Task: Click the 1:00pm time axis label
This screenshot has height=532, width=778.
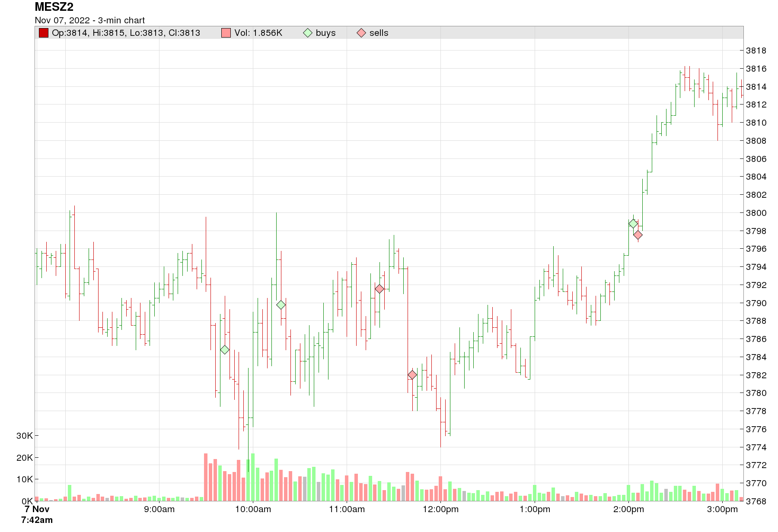Action: [x=535, y=509]
